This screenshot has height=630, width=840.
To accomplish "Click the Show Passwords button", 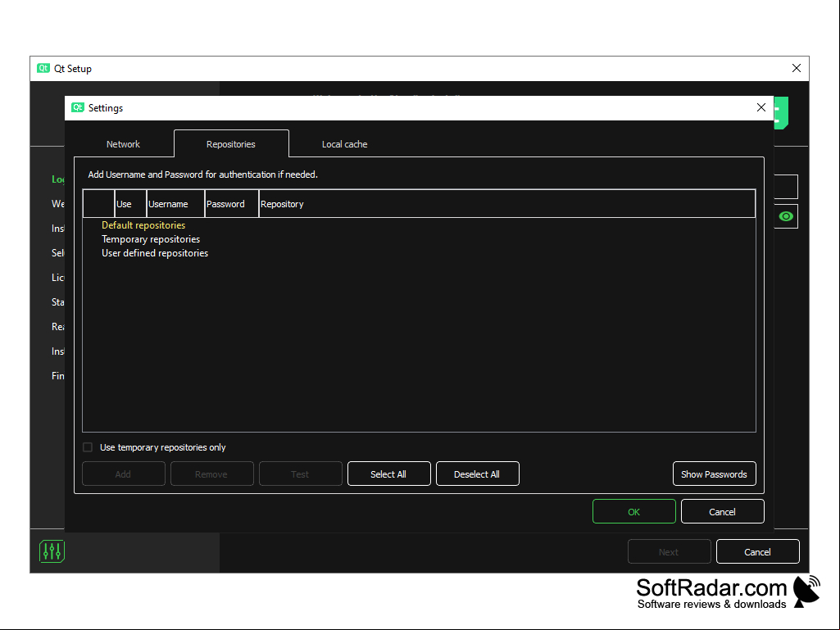I will pyautogui.click(x=714, y=474).
